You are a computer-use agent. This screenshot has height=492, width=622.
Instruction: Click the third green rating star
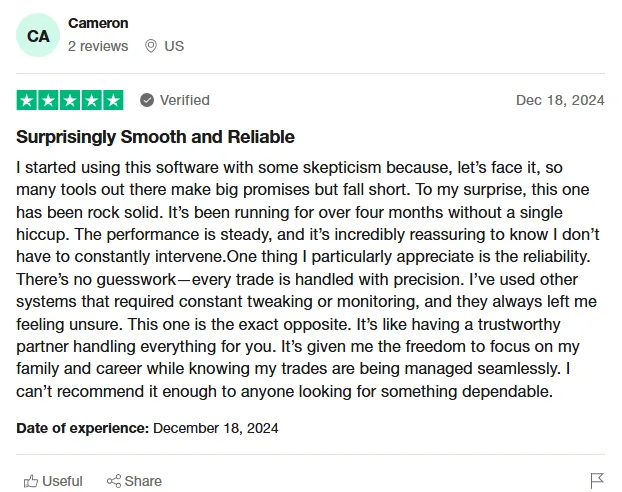click(x=70, y=100)
